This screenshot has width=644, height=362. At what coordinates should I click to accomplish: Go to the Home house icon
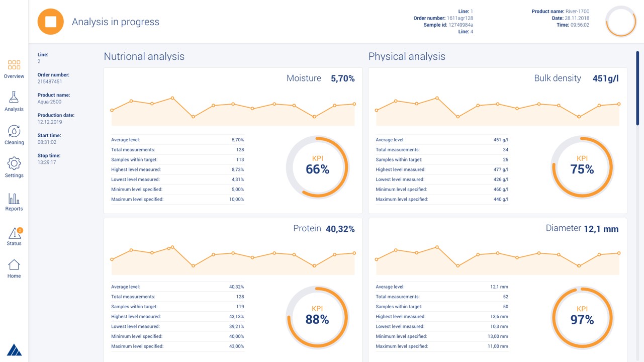(14, 265)
